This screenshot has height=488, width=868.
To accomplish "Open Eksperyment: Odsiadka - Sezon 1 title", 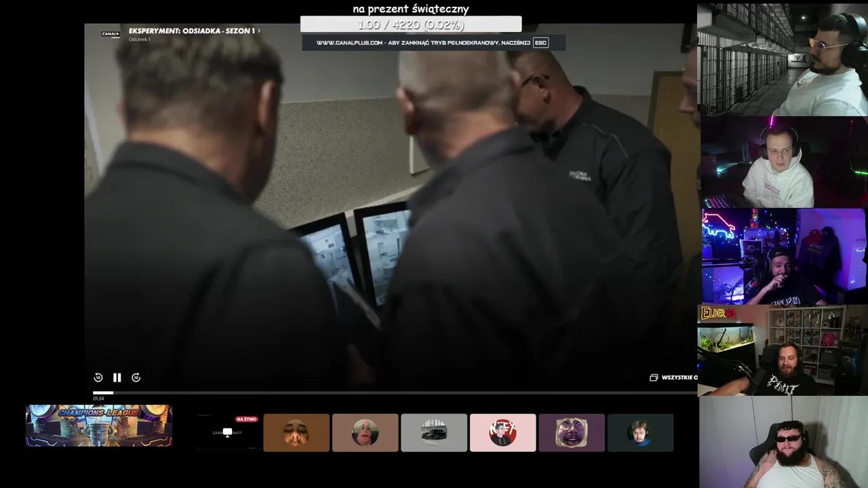I will [192, 31].
